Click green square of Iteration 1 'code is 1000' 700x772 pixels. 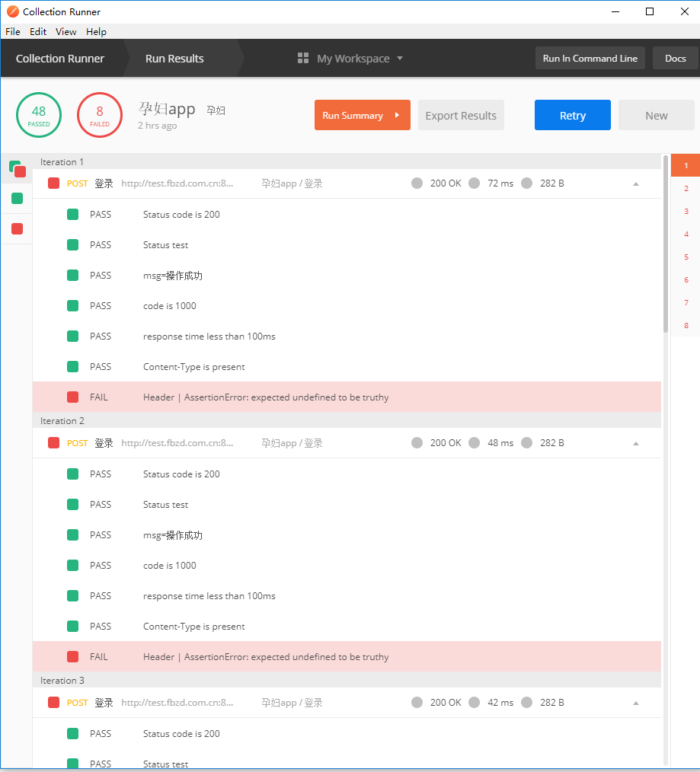(73, 306)
